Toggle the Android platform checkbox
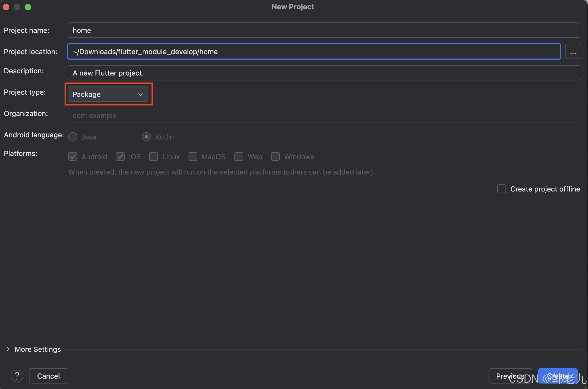The image size is (588, 389). click(x=73, y=156)
